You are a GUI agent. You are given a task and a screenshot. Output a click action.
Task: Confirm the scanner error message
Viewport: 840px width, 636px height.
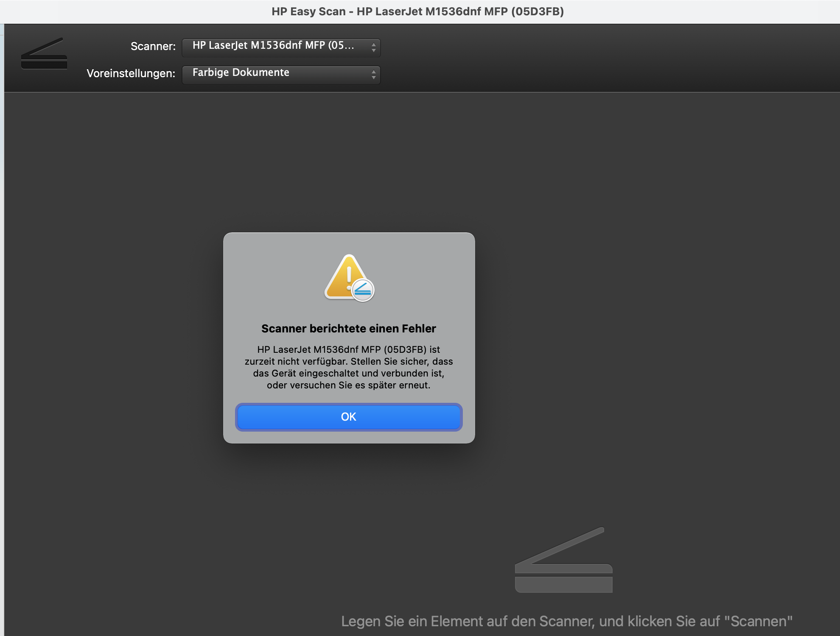click(348, 417)
